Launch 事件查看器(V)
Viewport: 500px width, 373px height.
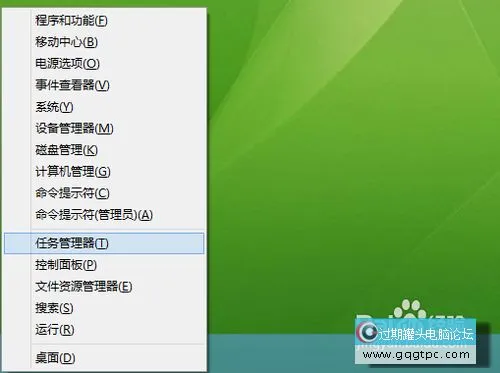point(104,85)
